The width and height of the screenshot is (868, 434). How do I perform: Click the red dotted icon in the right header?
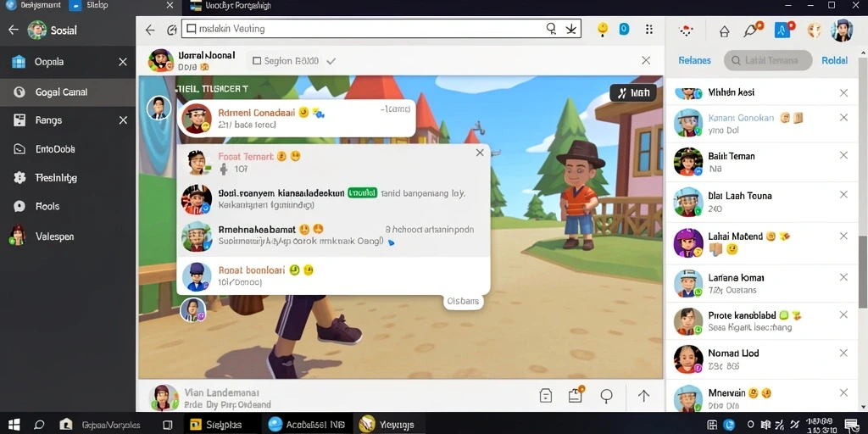pyautogui.click(x=687, y=31)
